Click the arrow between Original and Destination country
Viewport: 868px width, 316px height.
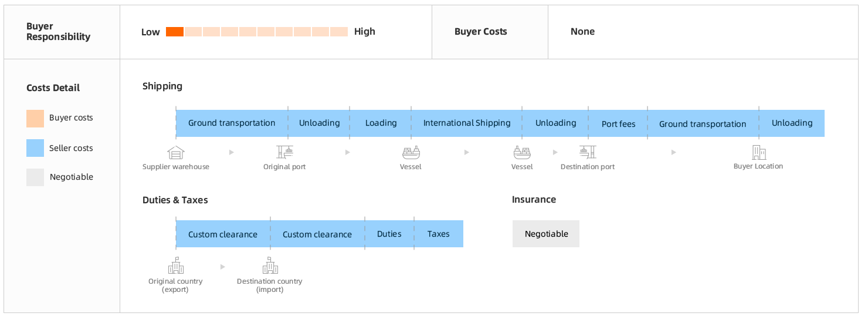click(223, 267)
